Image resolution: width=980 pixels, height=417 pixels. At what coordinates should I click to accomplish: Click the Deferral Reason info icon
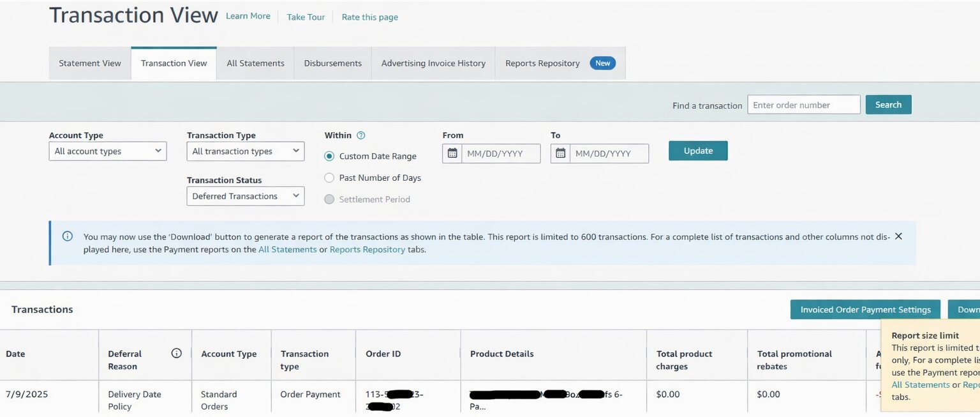pyautogui.click(x=176, y=353)
